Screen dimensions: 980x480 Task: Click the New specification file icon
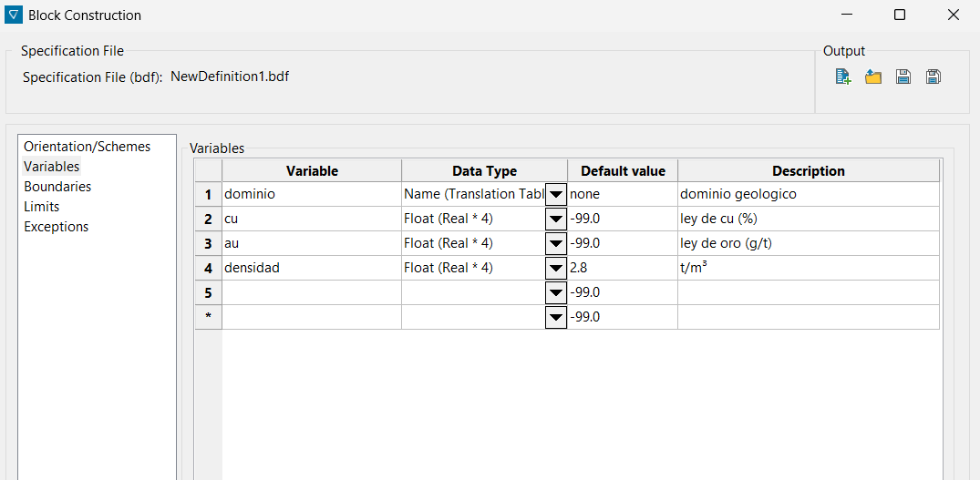coord(843,77)
